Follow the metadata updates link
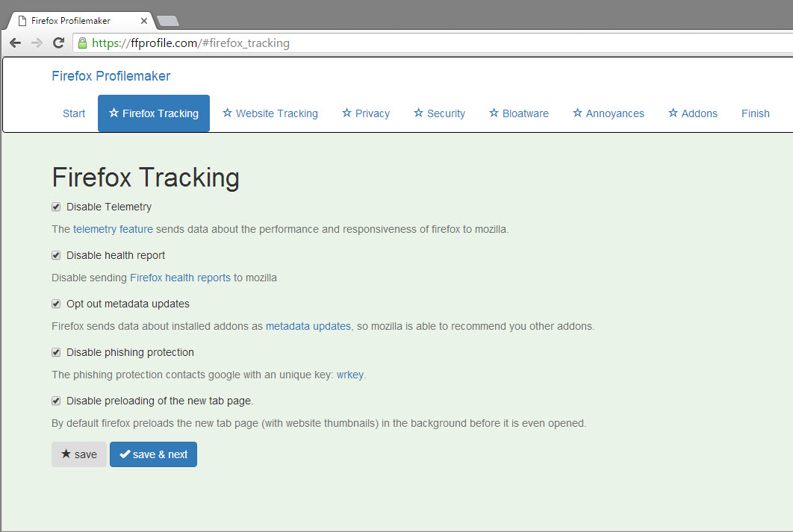Screen dimensions: 793x532 point(308,326)
